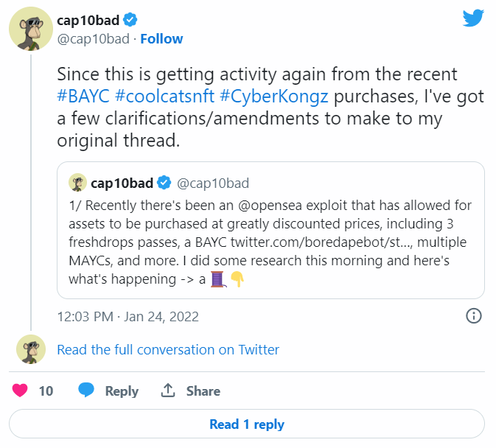The width and height of the screenshot is (496, 448).
Task: Click the reply speech bubble icon
Action: (x=87, y=391)
